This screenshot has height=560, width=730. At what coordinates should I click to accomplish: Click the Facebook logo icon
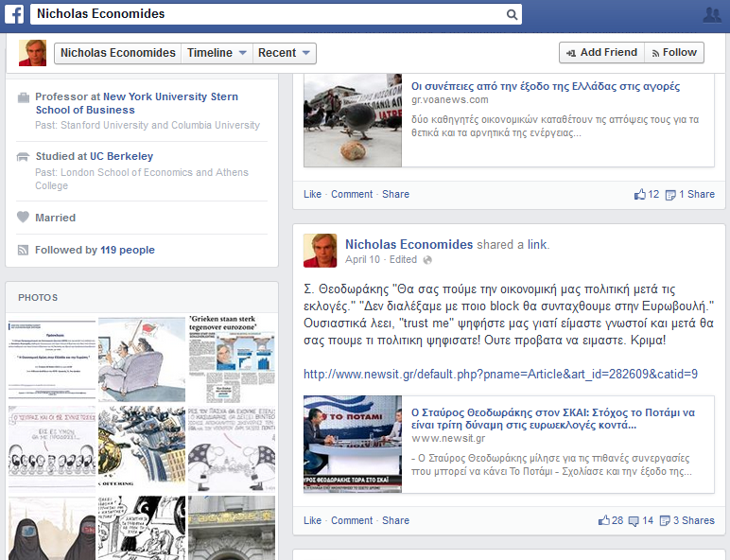click(x=15, y=14)
